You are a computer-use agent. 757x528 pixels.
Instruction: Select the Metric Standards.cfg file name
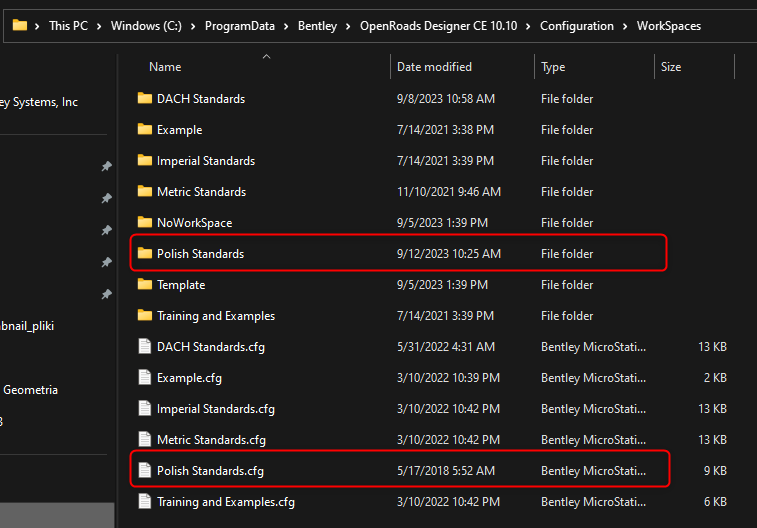tap(211, 440)
